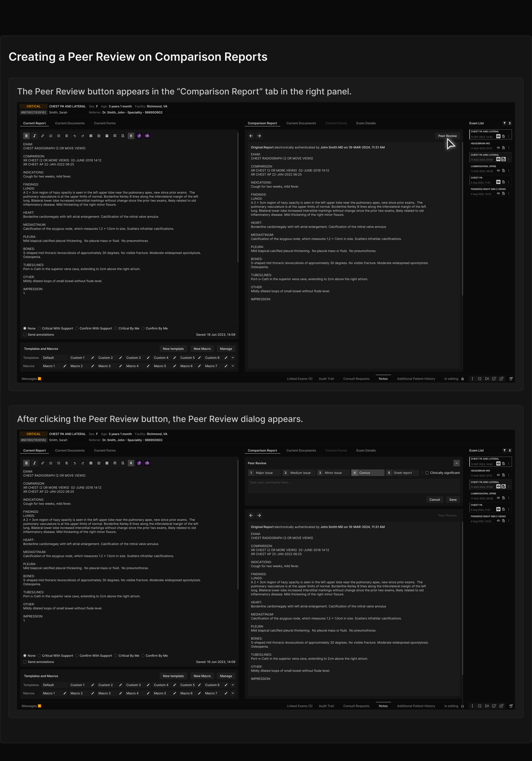Image resolution: width=532 pixels, height=761 pixels.
Task: Select Confirm By Me radio in the lower mockup
Action: click(x=143, y=656)
